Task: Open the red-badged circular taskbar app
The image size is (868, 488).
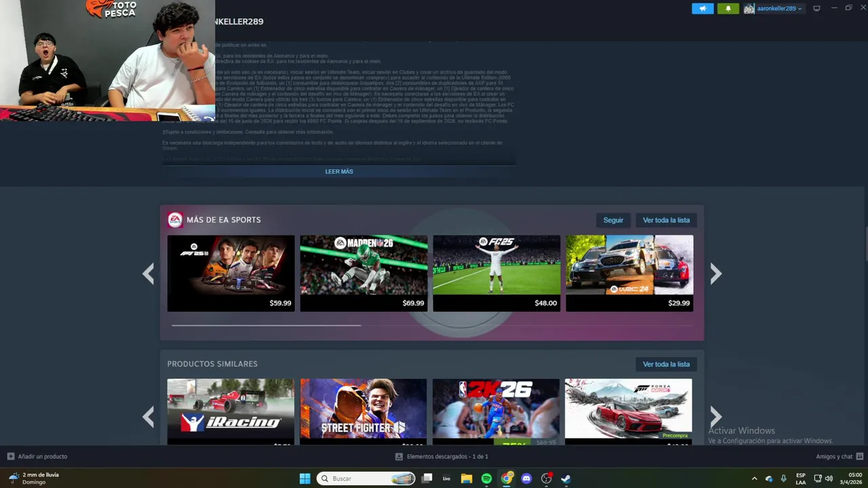Action: click(547, 479)
